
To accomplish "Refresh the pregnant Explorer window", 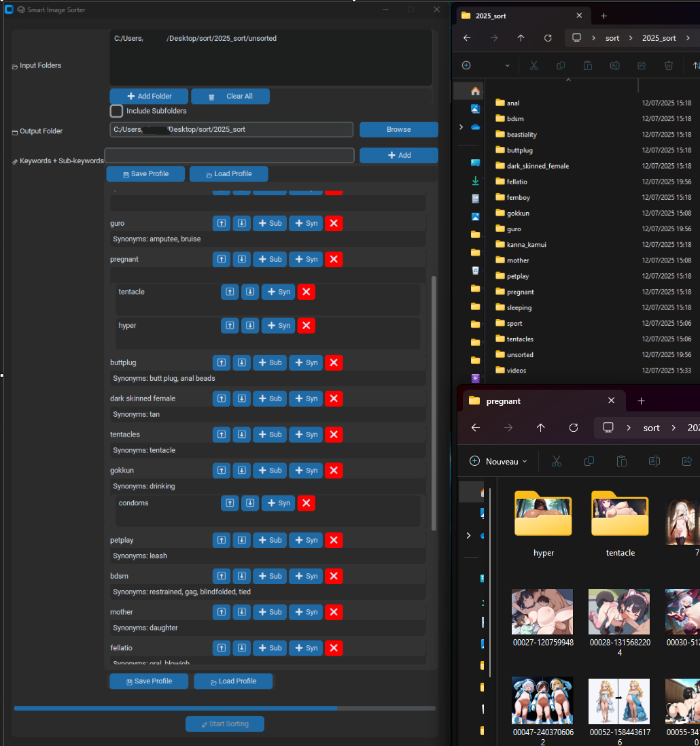I will 574,428.
